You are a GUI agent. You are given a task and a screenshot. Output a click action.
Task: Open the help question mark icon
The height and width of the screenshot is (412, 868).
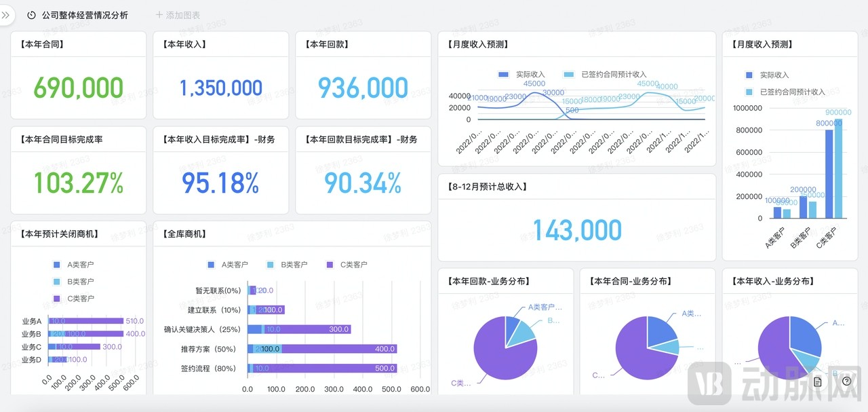[846, 381]
